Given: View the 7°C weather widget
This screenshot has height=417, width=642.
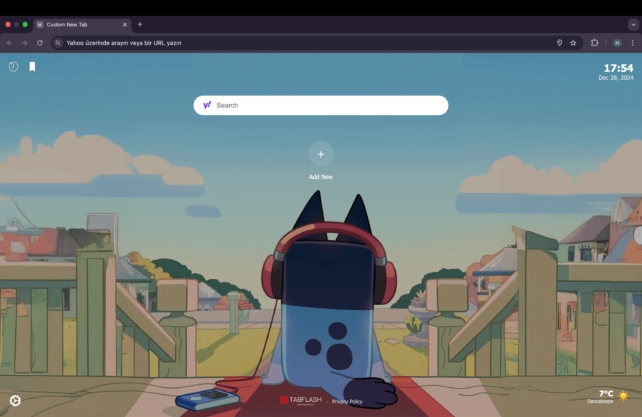Looking at the screenshot, I should tap(608, 396).
